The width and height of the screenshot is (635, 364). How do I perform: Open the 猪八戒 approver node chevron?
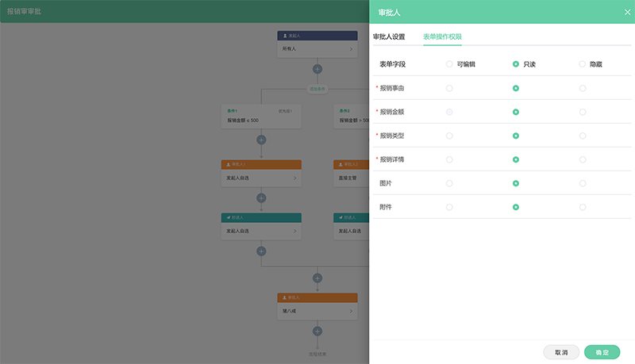point(351,311)
